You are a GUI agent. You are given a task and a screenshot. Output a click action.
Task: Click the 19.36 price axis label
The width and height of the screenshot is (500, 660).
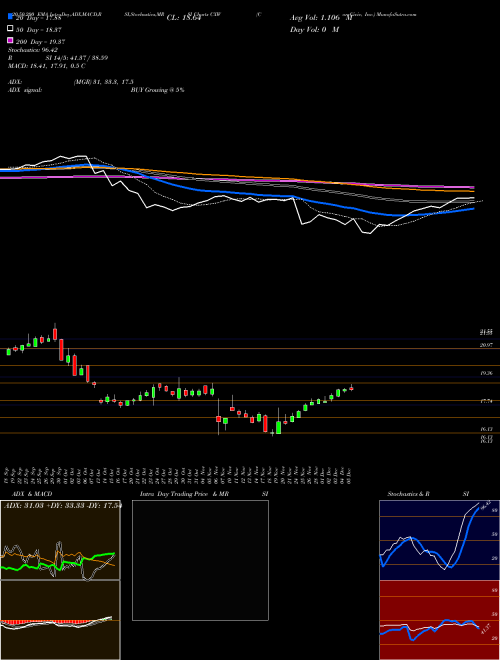486,373
